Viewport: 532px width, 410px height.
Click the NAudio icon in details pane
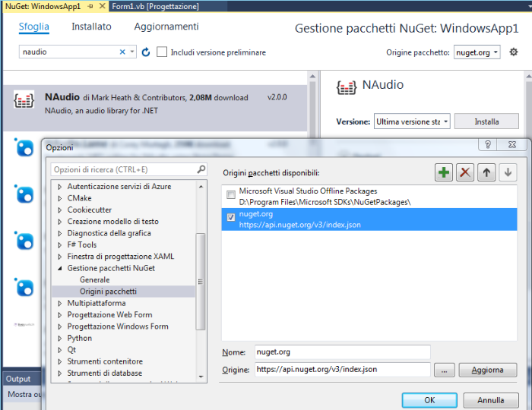click(346, 87)
